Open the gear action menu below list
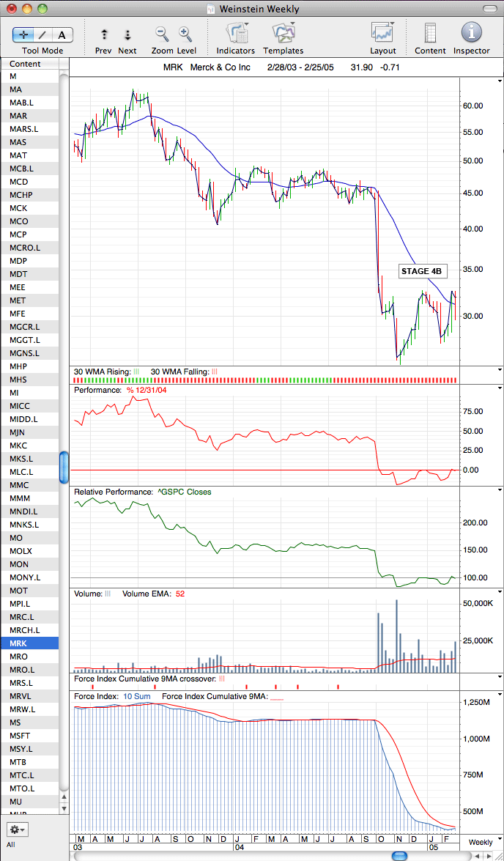The height and width of the screenshot is (861, 504). click(18, 829)
